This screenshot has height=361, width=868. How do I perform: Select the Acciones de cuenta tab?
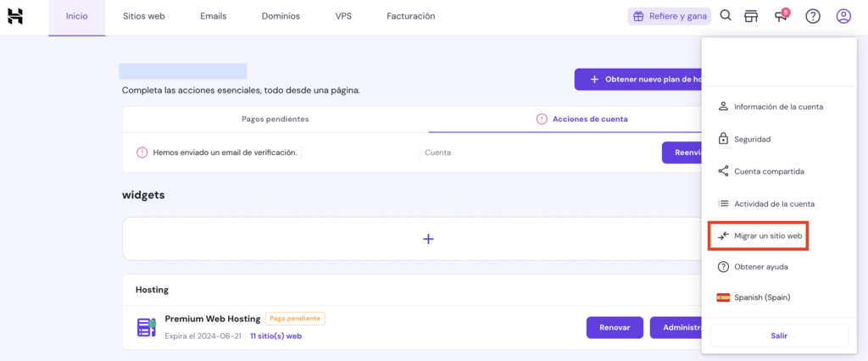[582, 119]
